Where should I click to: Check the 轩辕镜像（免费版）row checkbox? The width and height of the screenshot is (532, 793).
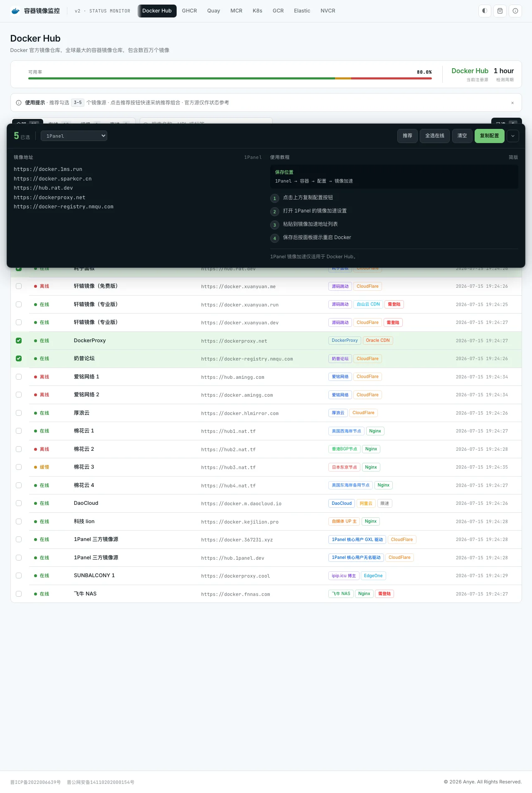click(x=19, y=286)
